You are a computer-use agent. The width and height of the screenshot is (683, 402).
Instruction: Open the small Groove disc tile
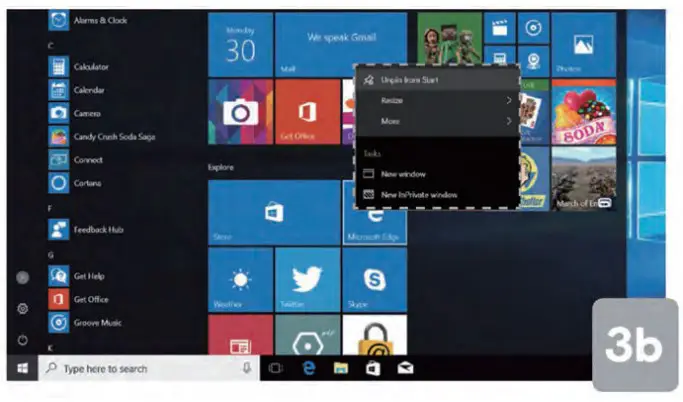pyautogui.click(x=533, y=28)
